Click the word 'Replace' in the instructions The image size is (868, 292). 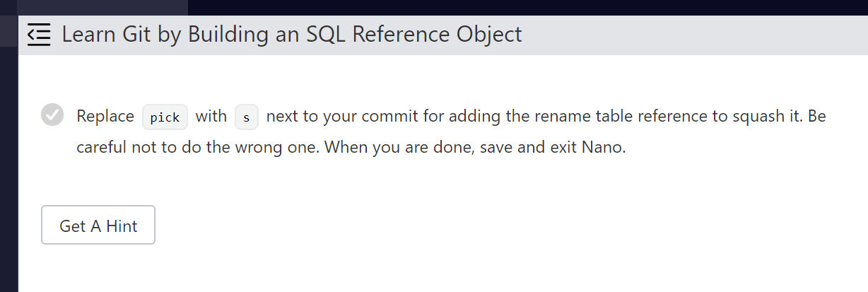point(105,117)
